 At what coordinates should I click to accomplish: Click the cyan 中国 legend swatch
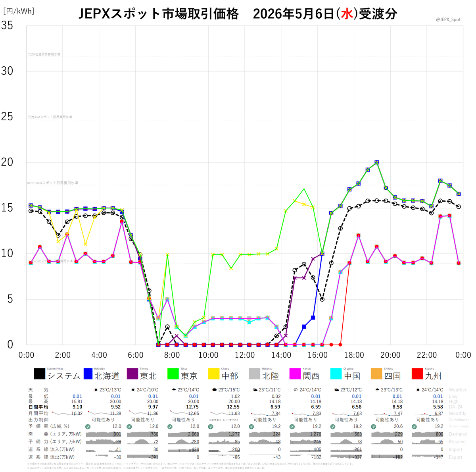click(x=336, y=374)
